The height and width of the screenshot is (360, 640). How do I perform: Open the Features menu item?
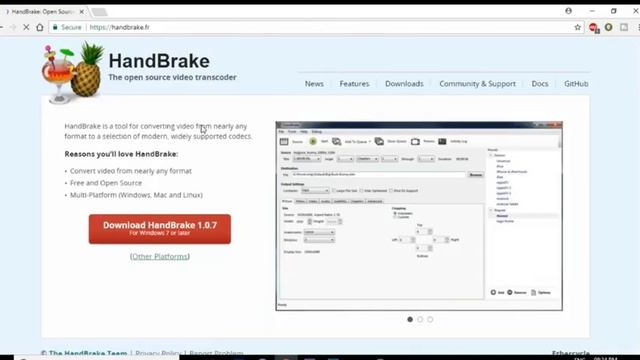coord(354,84)
